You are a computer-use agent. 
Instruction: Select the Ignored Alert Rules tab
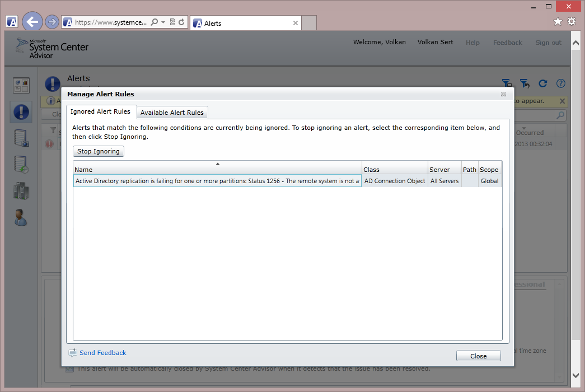click(x=100, y=111)
